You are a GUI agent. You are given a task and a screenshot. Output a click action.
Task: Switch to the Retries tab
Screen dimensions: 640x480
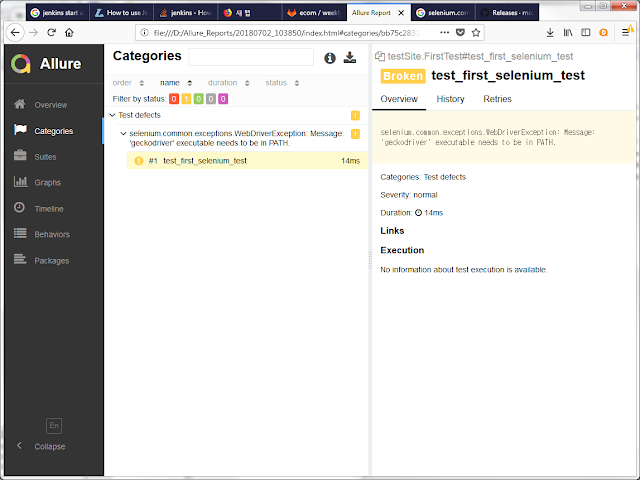[x=497, y=99]
